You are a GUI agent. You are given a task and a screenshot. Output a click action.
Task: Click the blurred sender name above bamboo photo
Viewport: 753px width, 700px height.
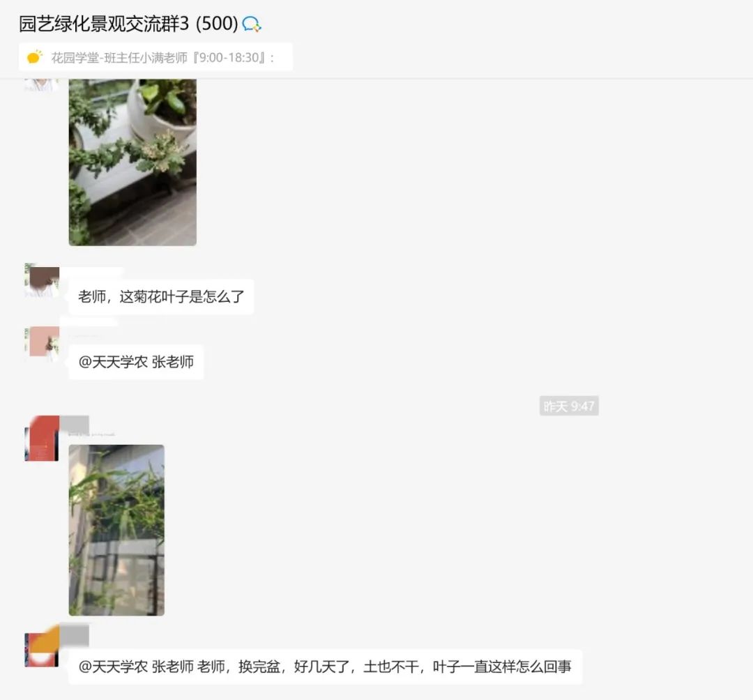click(x=75, y=425)
